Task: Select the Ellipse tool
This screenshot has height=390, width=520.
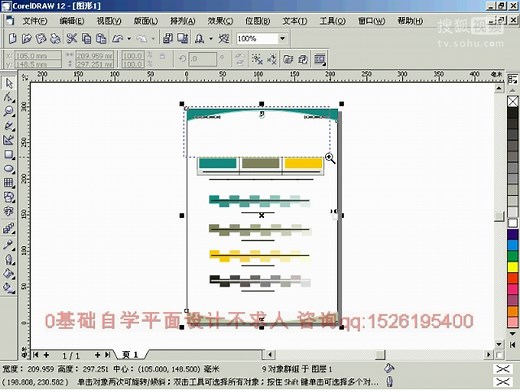Action: pos(9,169)
